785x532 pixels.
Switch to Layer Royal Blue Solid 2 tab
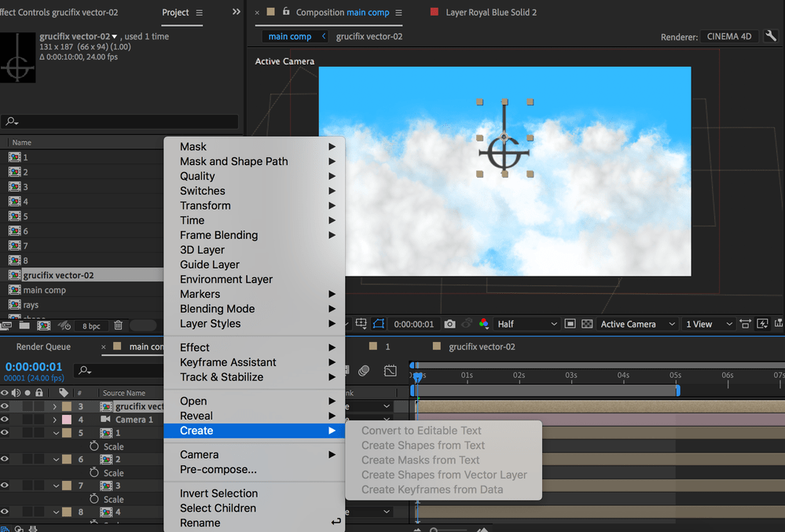tap(491, 13)
